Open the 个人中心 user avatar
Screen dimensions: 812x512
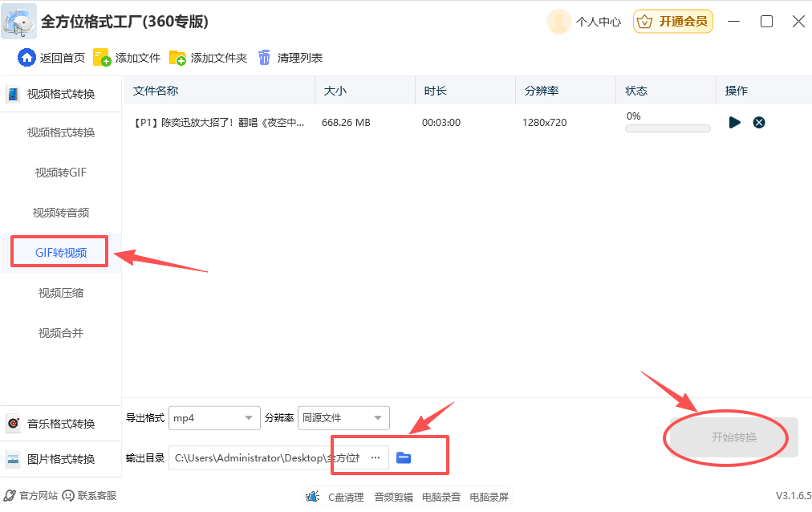[558, 22]
